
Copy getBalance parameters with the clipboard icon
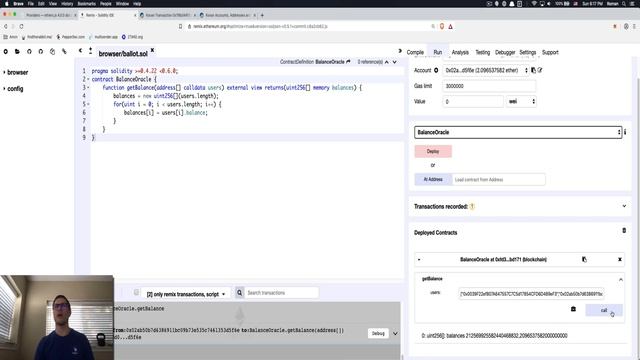[x=573, y=309]
